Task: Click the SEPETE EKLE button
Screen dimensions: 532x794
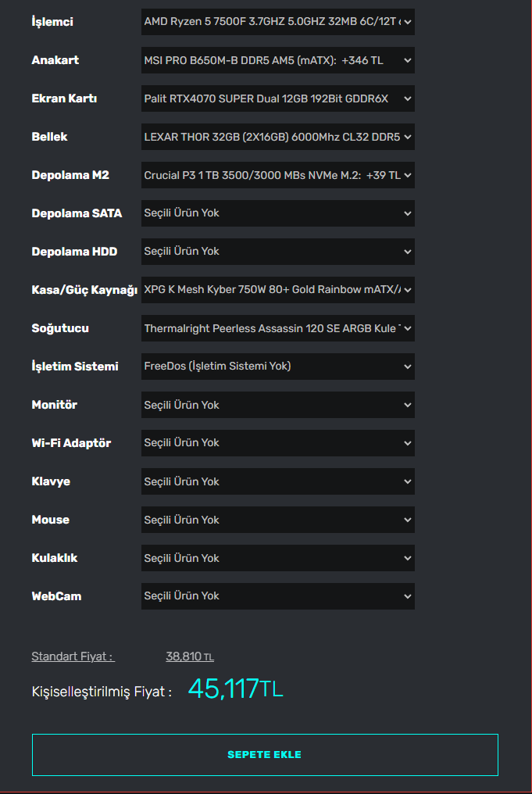Action: click(x=265, y=755)
